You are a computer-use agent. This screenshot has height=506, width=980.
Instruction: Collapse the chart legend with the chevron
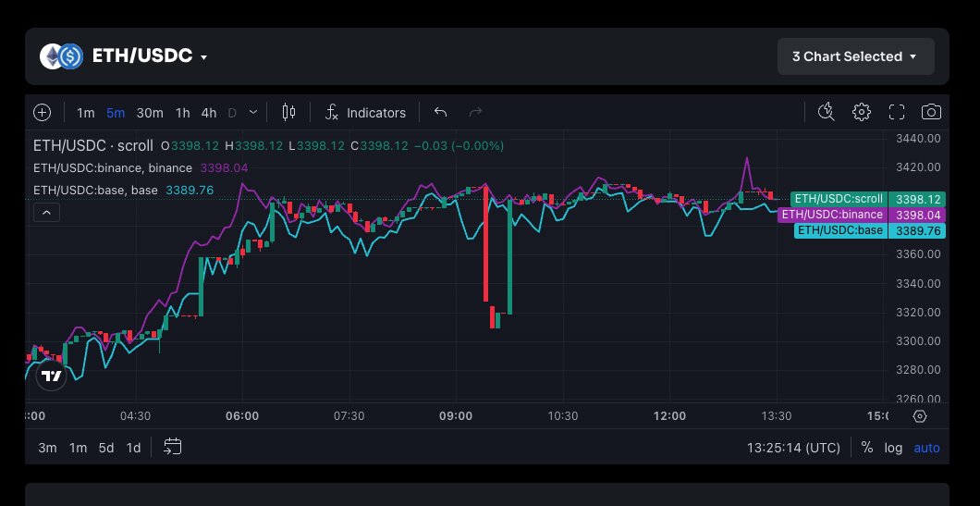pyautogui.click(x=46, y=213)
